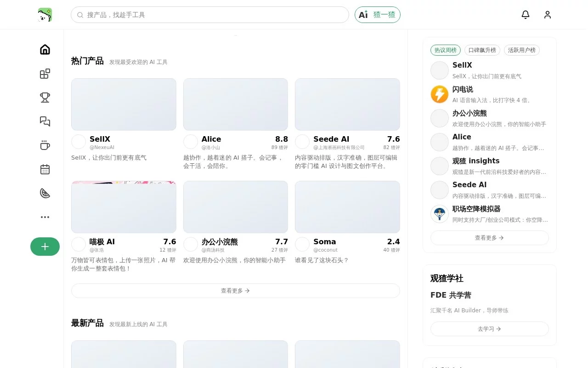
Task: Click the Seede AI title in hot products
Action: click(331, 139)
